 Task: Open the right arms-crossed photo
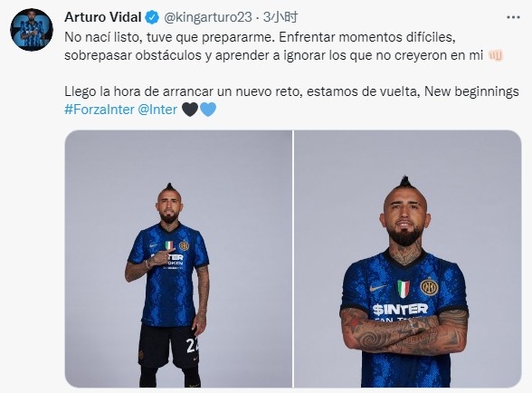pos(407,259)
